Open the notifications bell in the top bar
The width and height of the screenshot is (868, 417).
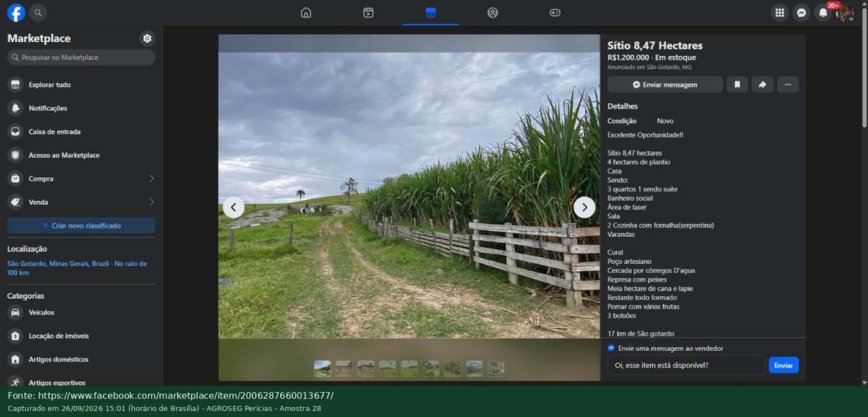click(x=823, y=12)
